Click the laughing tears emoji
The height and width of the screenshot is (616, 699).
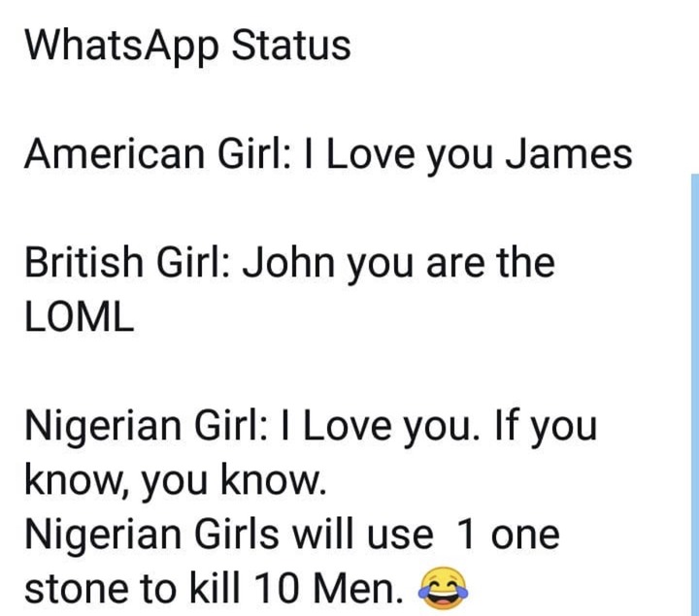pyautogui.click(x=443, y=589)
